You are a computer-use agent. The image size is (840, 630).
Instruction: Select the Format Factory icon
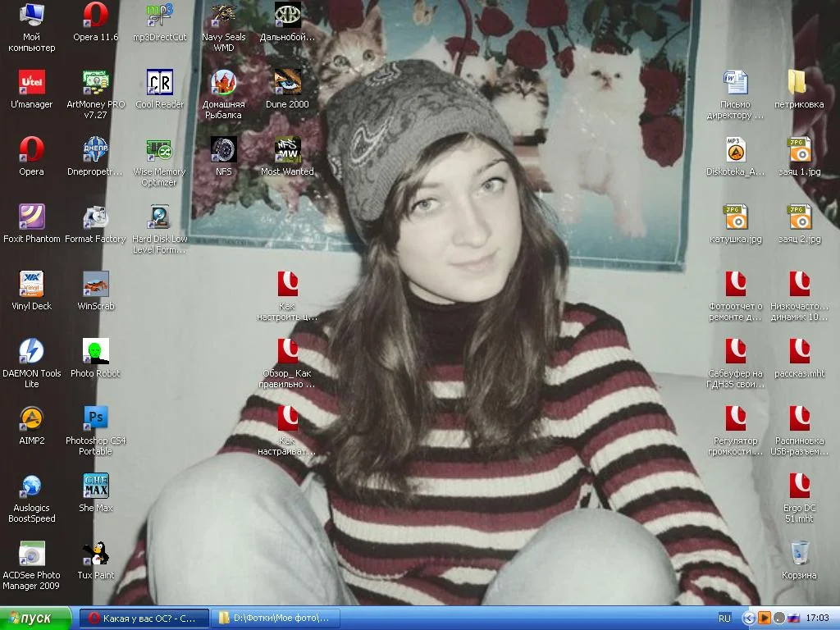point(96,217)
